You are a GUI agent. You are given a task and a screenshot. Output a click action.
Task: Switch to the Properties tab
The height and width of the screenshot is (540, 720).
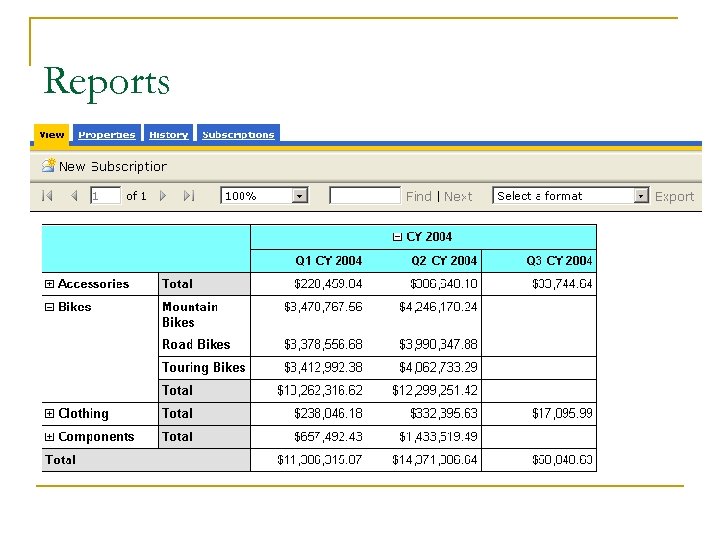(107, 135)
